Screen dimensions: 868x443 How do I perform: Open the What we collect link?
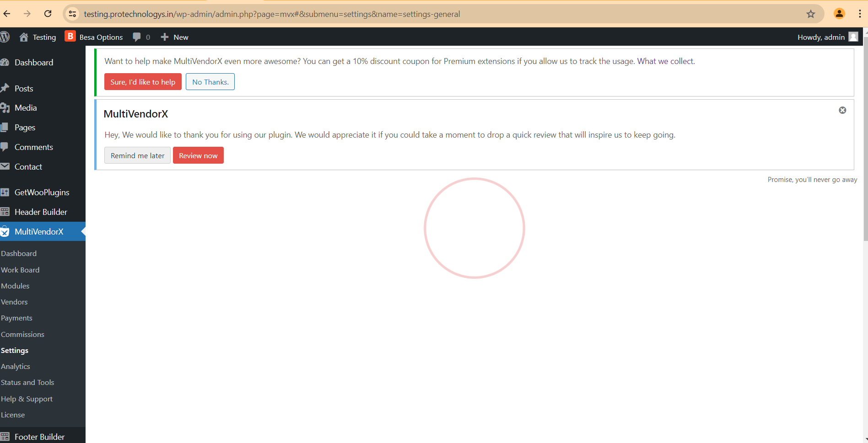coord(665,61)
